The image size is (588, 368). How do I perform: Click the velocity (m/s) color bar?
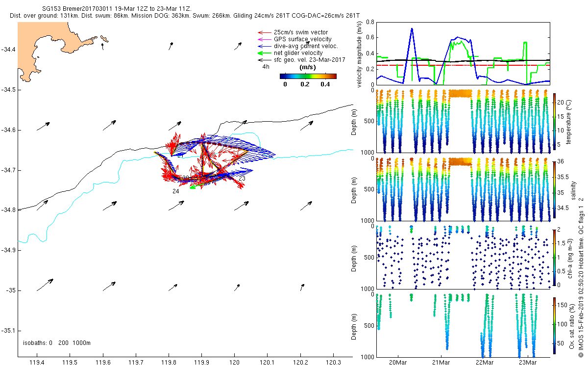coord(308,76)
